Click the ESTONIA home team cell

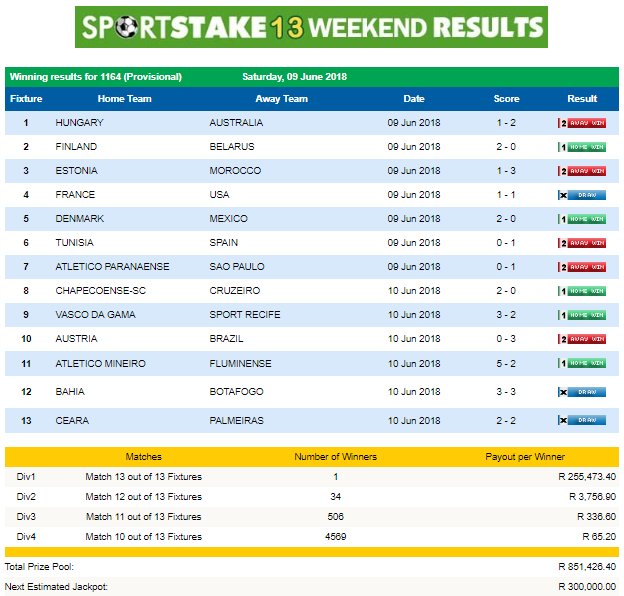click(x=76, y=171)
